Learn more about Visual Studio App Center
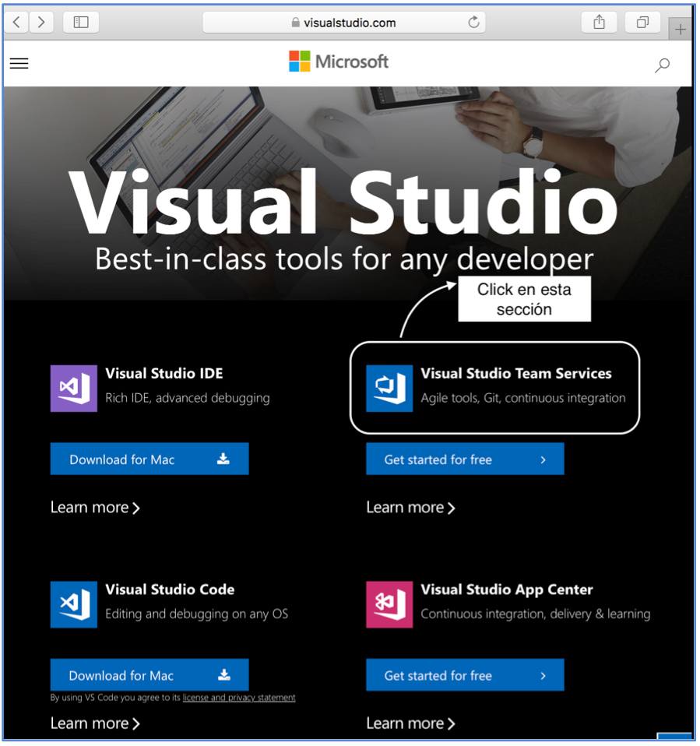Viewport: 700px width, 746px height. click(x=410, y=723)
